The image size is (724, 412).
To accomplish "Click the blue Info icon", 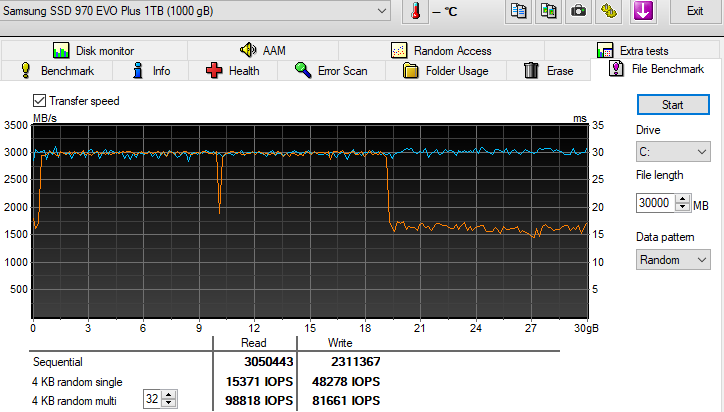I will point(138,70).
